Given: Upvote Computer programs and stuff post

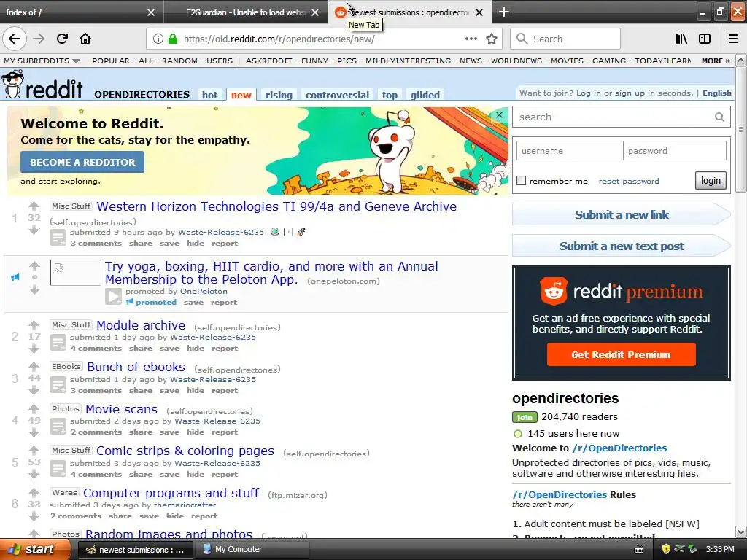Looking at the screenshot, I should (x=34, y=492).
